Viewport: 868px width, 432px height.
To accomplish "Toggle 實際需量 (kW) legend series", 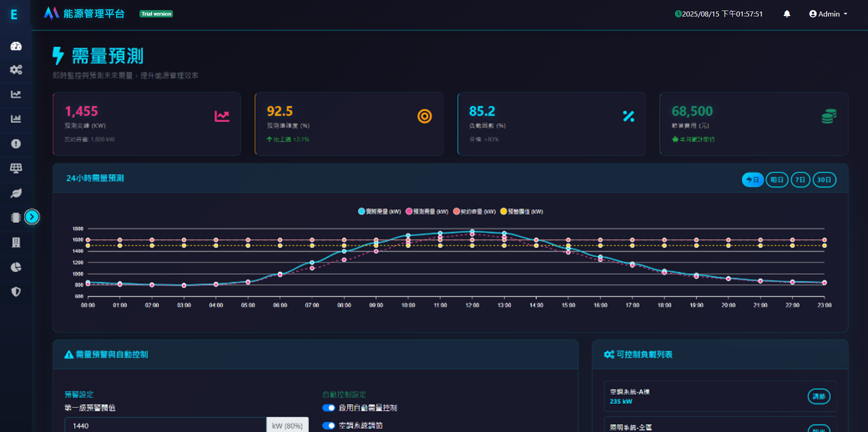I will point(379,211).
